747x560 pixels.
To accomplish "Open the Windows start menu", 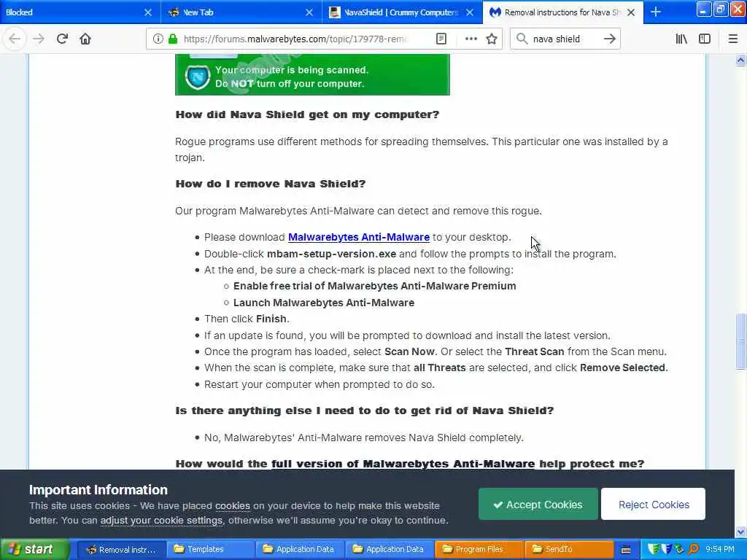I will click(34, 550).
